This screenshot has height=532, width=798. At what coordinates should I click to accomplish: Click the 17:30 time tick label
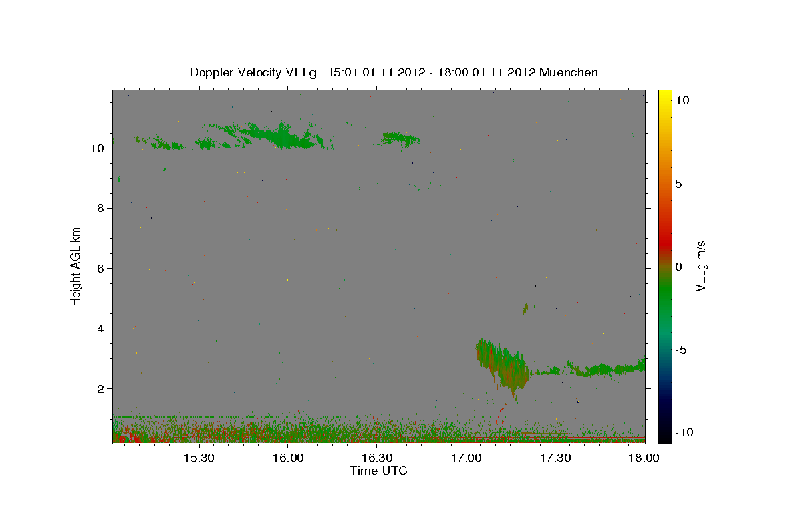coord(555,458)
